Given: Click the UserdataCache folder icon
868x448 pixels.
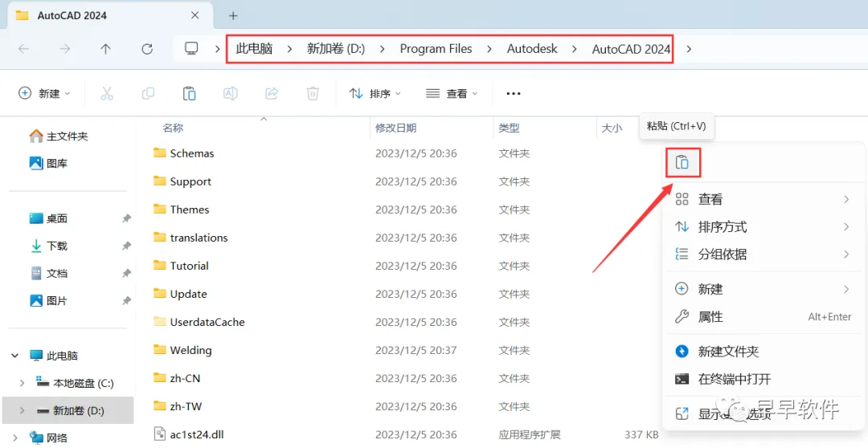Looking at the screenshot, I should (160, 322).
